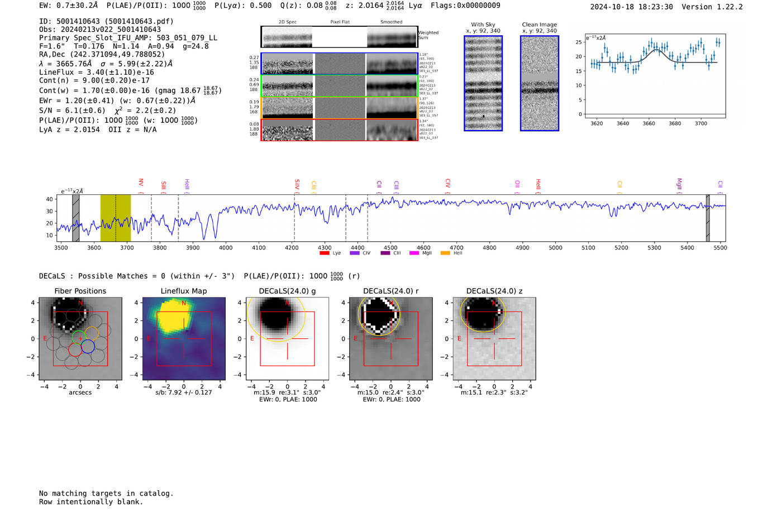Click the DECaLS Possible Matches = 0 line

pos(137,276)
